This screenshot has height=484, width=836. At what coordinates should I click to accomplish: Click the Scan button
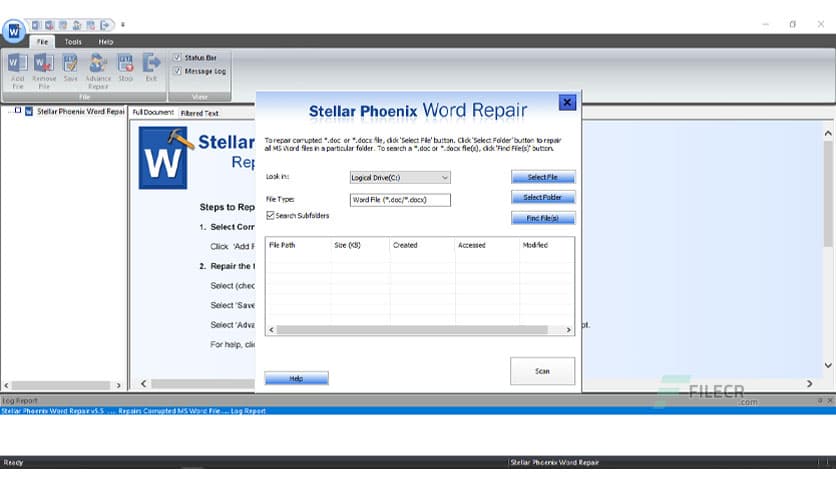click(542, 371)
